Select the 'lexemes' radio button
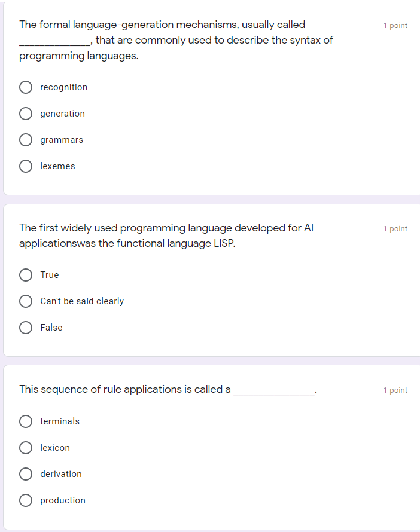Screen dimensions: 420x532 (26, 166)
